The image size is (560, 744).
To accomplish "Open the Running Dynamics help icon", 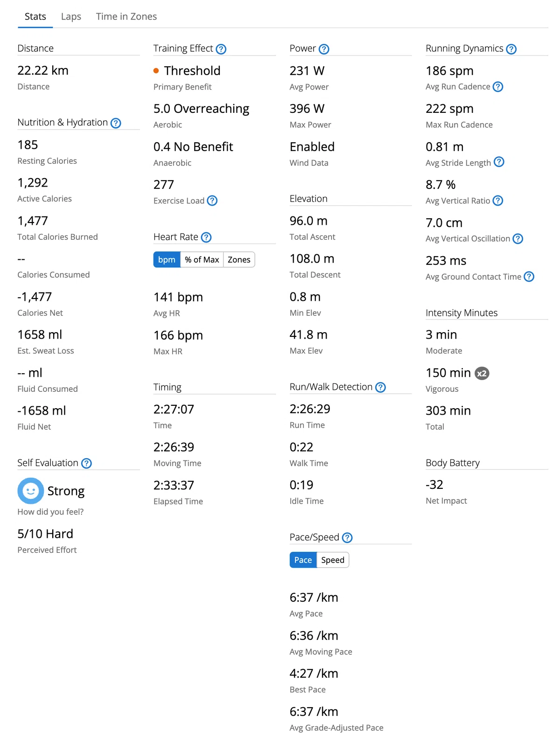I will point(511,49).
